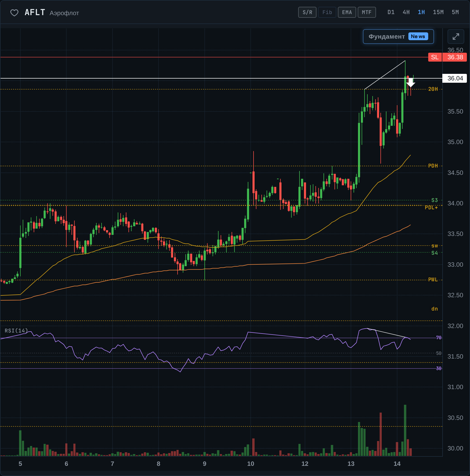
Task: Click the RSI 70 overbought level label
Action: coord(439,338)
